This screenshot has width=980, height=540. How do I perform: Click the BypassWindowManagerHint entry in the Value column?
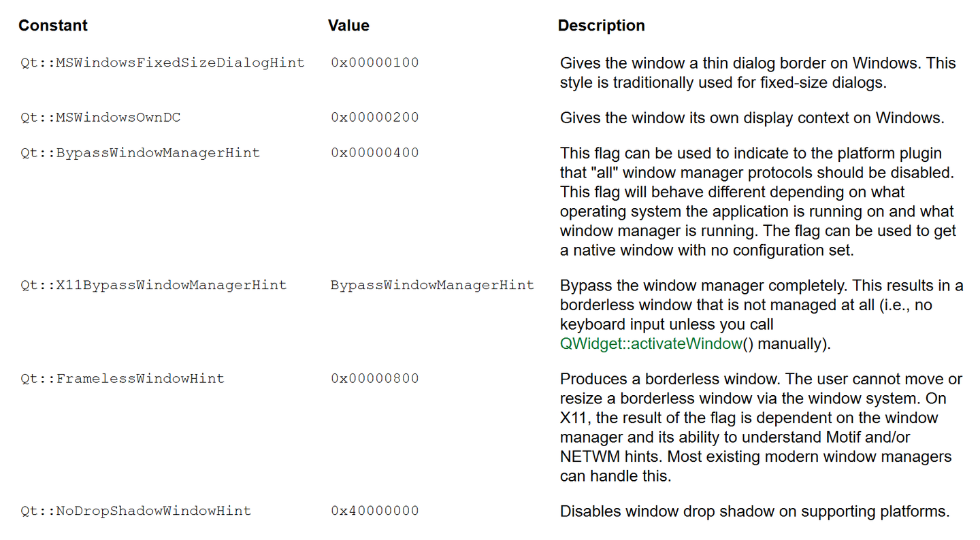click(x=433, y=285)
